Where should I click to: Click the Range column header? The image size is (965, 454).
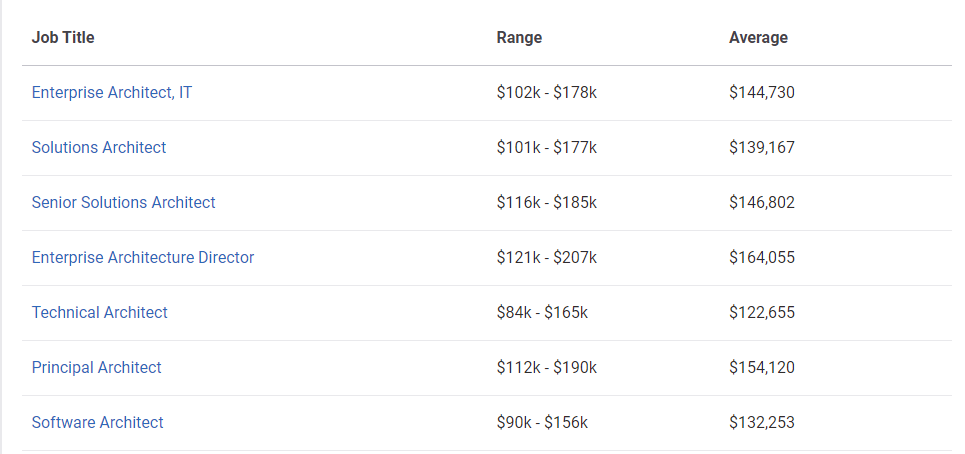tap(519, 38)
